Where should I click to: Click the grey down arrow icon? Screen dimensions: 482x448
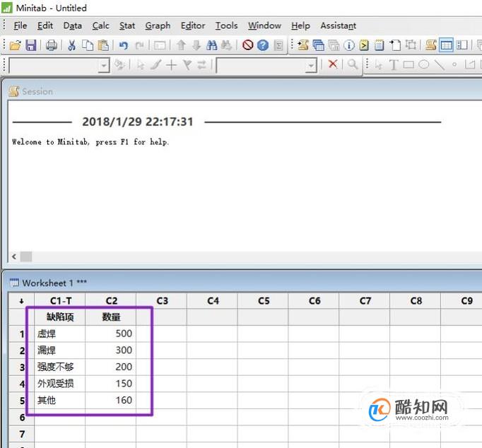(196, 45)
